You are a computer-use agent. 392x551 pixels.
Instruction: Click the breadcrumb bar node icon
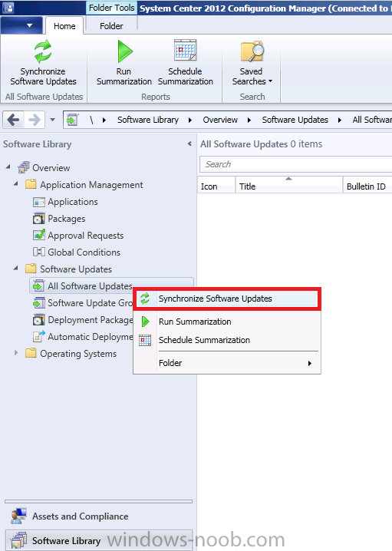pos(72,120)
